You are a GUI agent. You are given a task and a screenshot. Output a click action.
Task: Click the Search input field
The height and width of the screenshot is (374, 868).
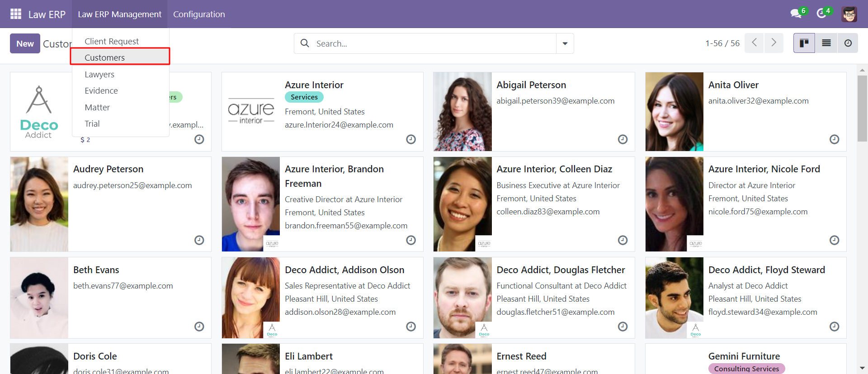click(434, 43)
